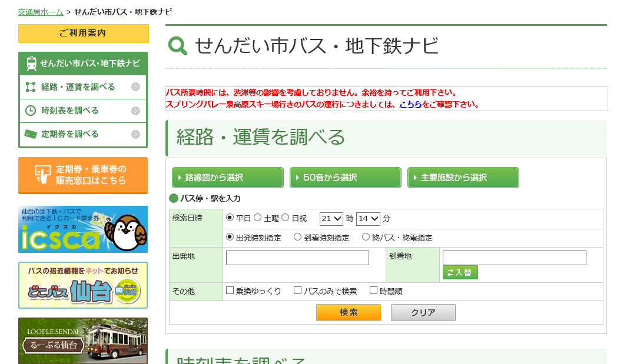Open the icsca IC card banner
Viewport: 617px width, 364px height.
coord(82,231)
